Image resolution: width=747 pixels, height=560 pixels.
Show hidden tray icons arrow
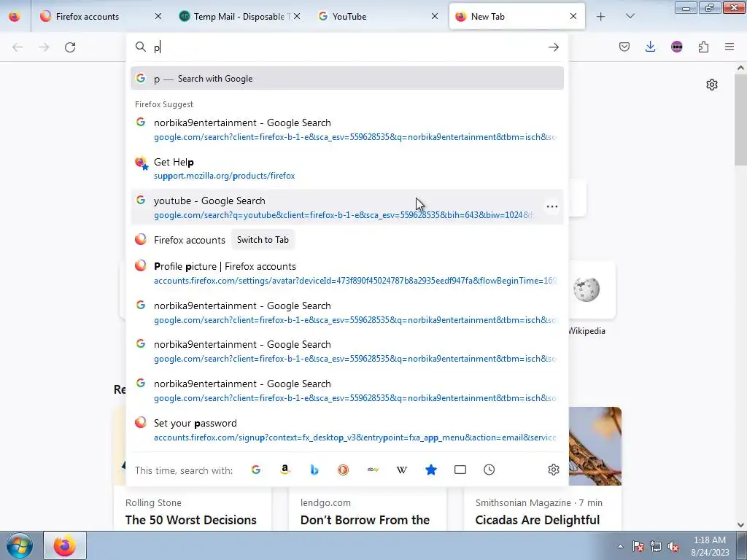tap(620, 546)
